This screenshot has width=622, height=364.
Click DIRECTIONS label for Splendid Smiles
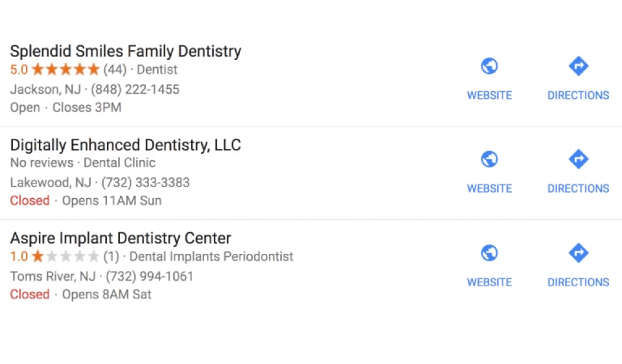tap(578, 95)
